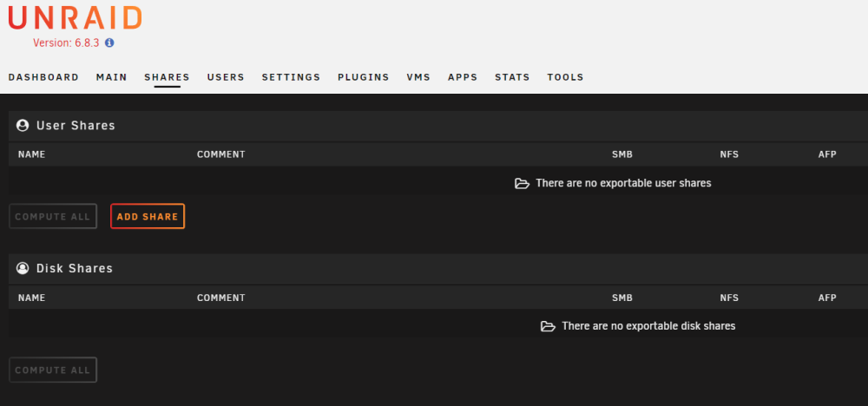Click the Disk Shares person icon
This screenshot has height=406, width=868.
(x=23, y=268)
